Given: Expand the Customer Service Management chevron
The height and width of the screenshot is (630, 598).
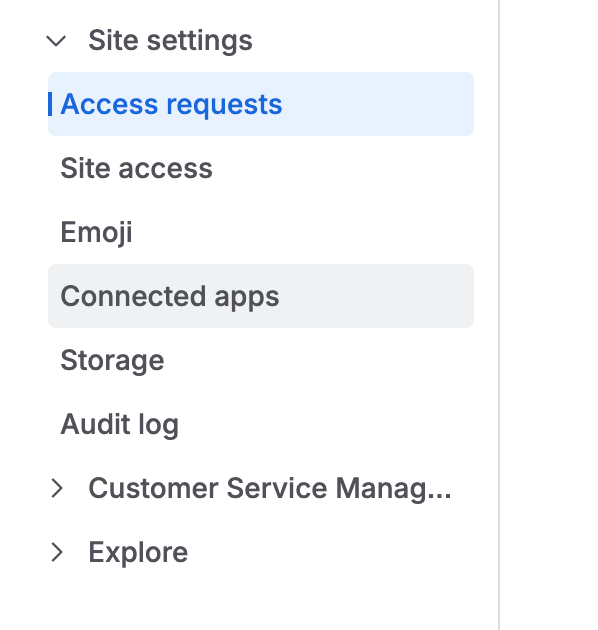Looking at the screenshot, I should pos(57,489).
